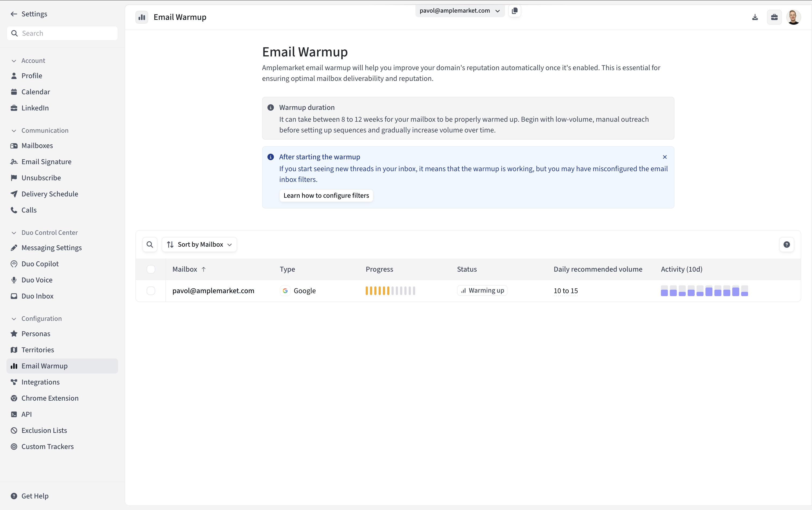Collapse the Communication section
This screenshot has width=812, height=510.
14,131
